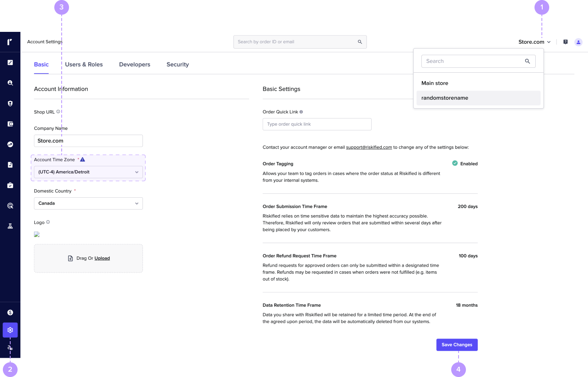588x377 pixels.
Task: Open the Security tab
Action: coord(178,65)
